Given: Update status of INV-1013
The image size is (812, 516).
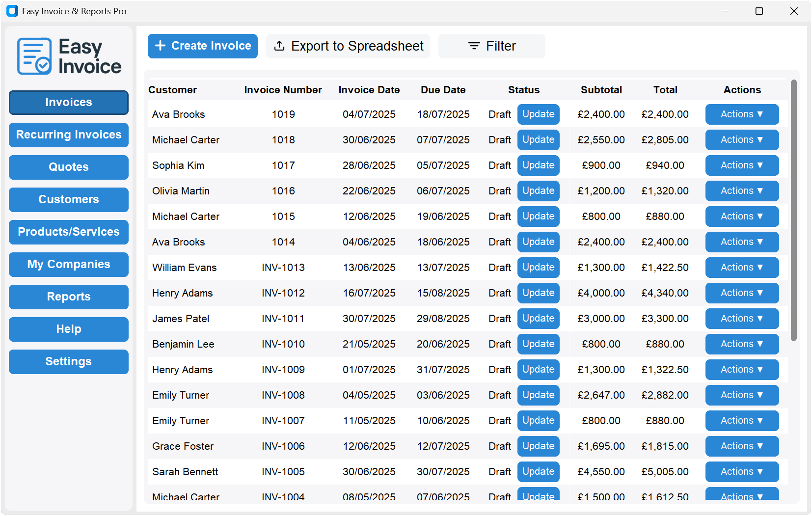Looking at the screenshot, I should [x=538, y=268].
